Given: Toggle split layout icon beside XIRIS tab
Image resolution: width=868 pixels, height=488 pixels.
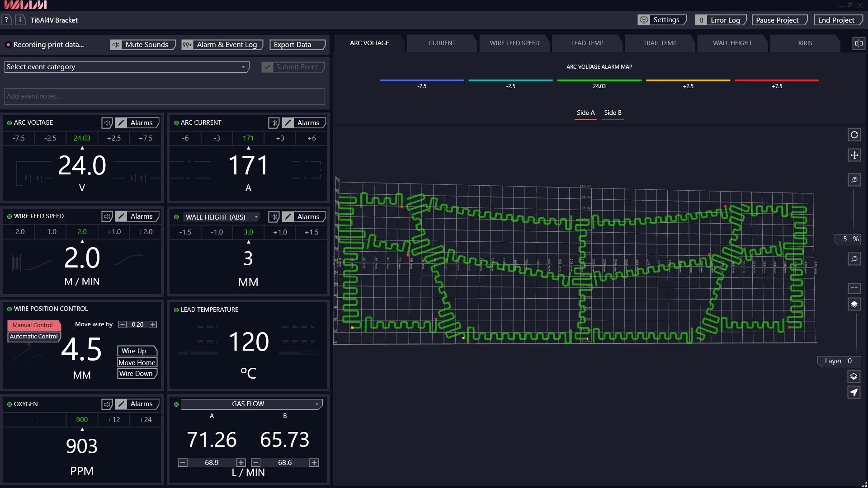Looking at the screenshot, I should click(x=858, y=43).
